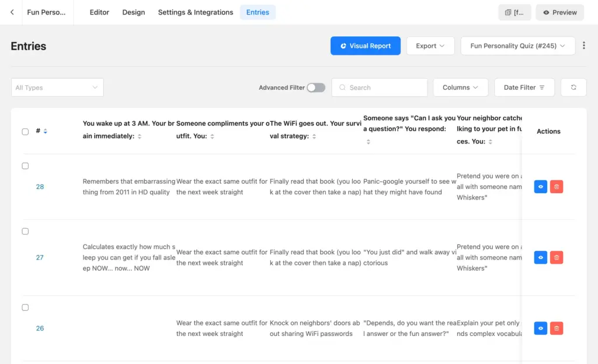Viewport: 598px width, 364px height.
Task: Switch to the Design tab
Action: click(133, 12)
